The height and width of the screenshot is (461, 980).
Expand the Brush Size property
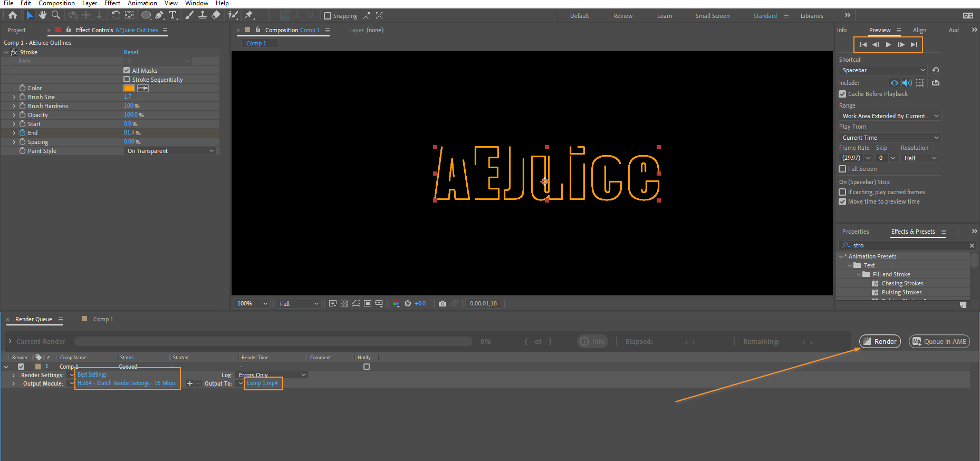click(14, 97)
